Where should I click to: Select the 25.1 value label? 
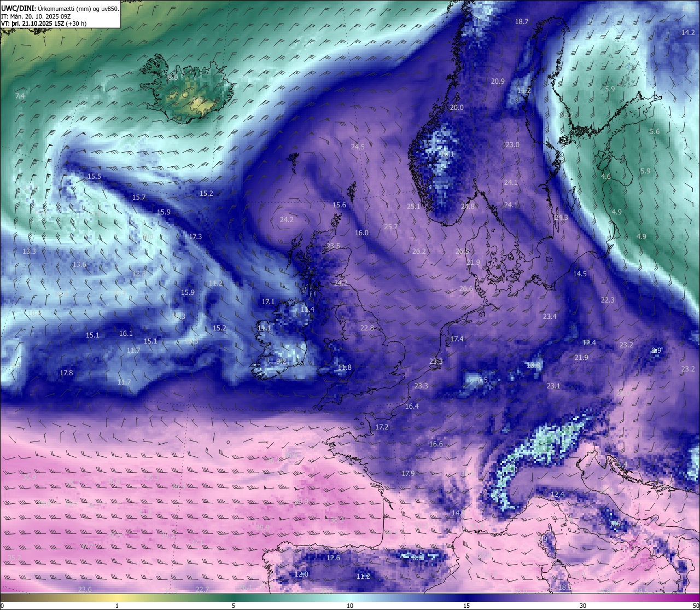point(413,207)
